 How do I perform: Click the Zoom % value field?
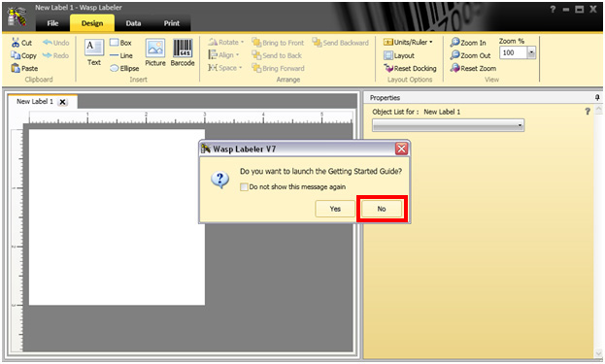[513, 52]
